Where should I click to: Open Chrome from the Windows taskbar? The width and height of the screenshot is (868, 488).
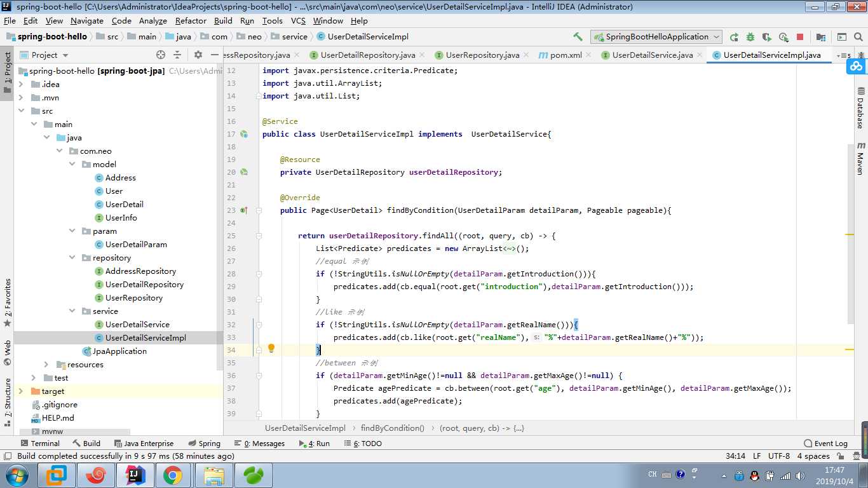[173, 475]
